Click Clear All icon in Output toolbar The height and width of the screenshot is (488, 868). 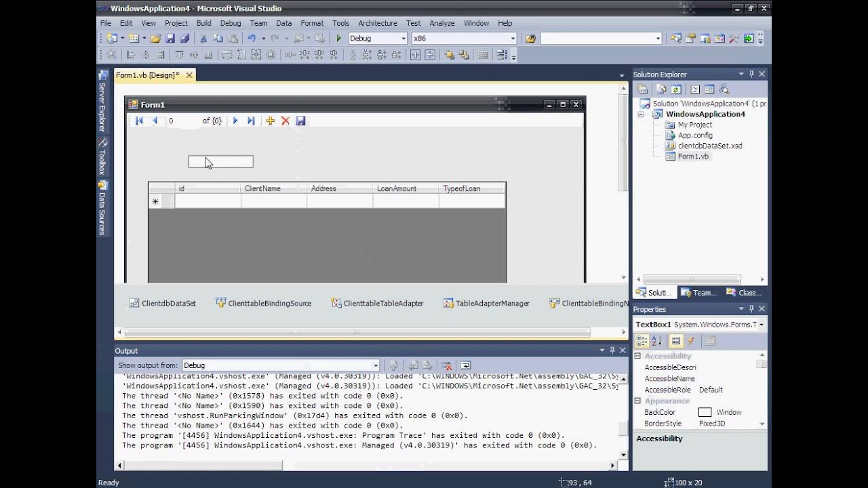(x=446, y=365)
